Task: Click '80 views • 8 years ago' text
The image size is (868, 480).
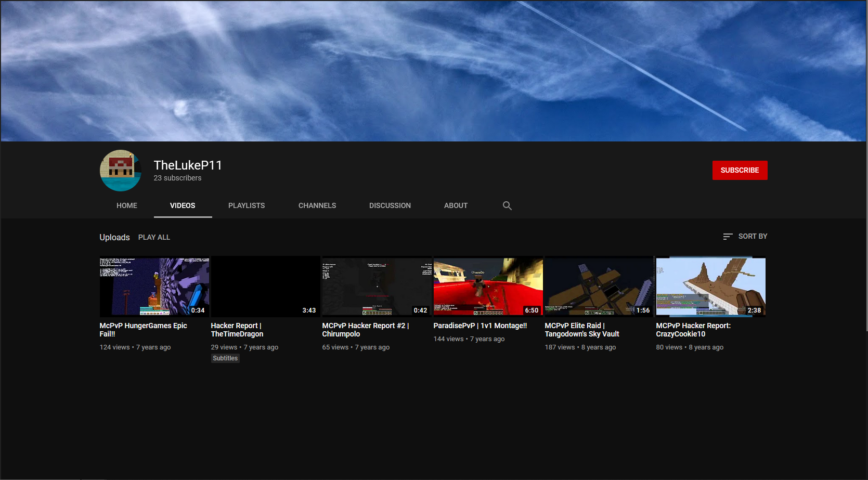Action: point(690,347)
